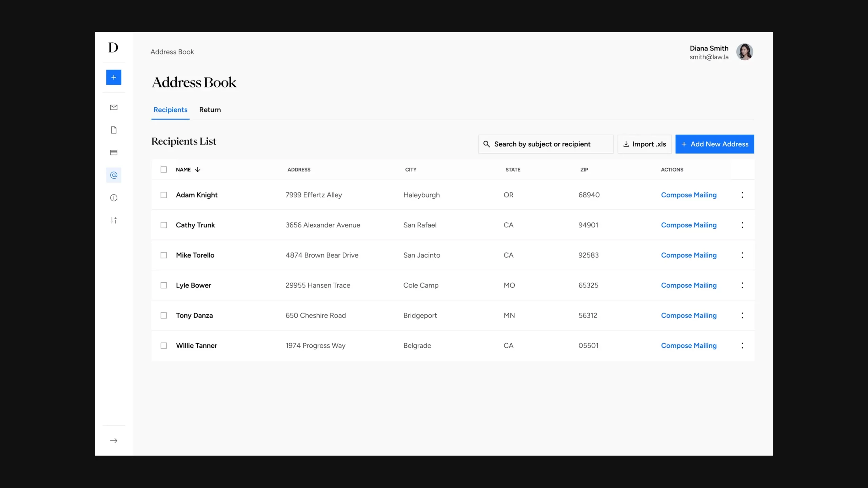The width and height of the screenshot is (868, 488).
Task: Click the Add New Address button
Action: point(715,144)
